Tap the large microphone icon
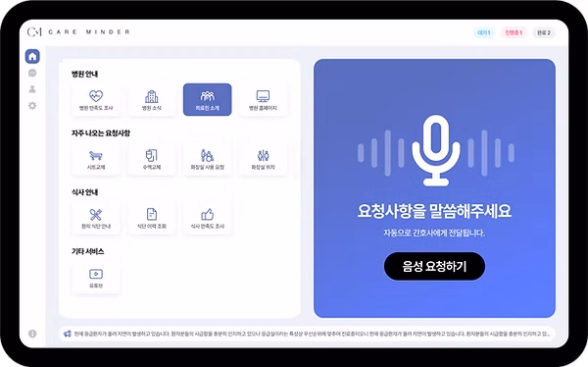The image size is (588, 367). click(436, 151)
